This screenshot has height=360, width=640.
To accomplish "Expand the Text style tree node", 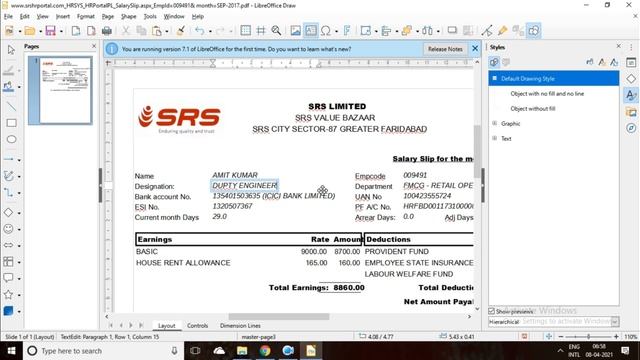I will [x=495, y=138].
